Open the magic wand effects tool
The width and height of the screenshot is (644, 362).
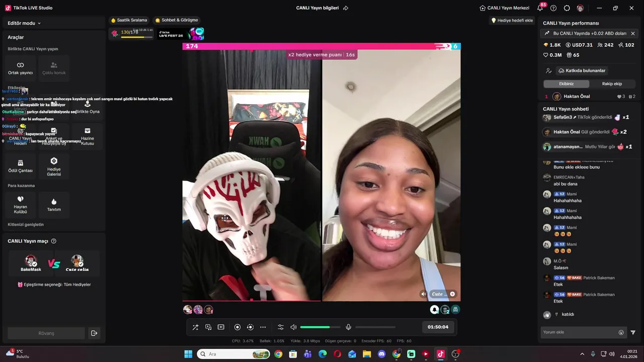195,327
